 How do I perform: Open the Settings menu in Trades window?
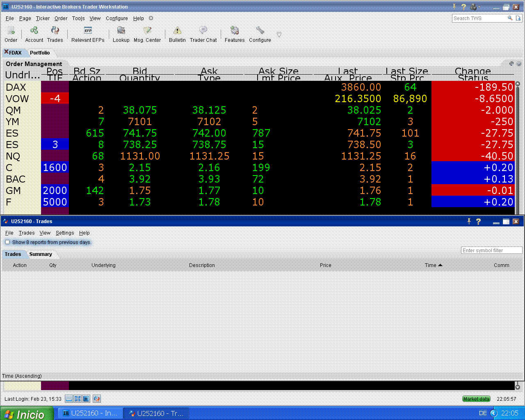pos(65,233)
